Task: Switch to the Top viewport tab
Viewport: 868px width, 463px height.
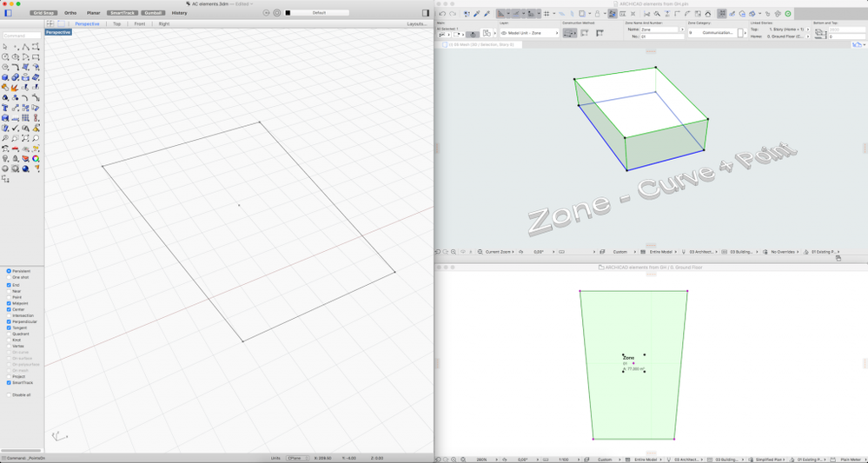Action: 116,23
